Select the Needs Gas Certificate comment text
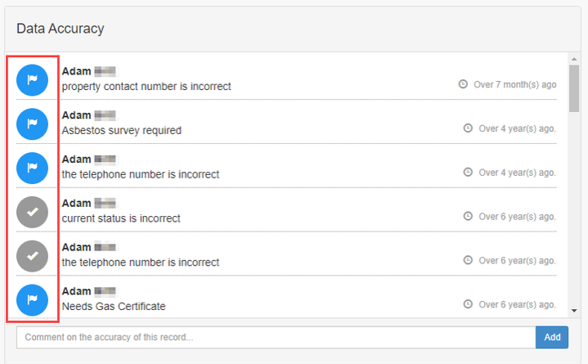The image size is (588, 364). click(114, 307)
